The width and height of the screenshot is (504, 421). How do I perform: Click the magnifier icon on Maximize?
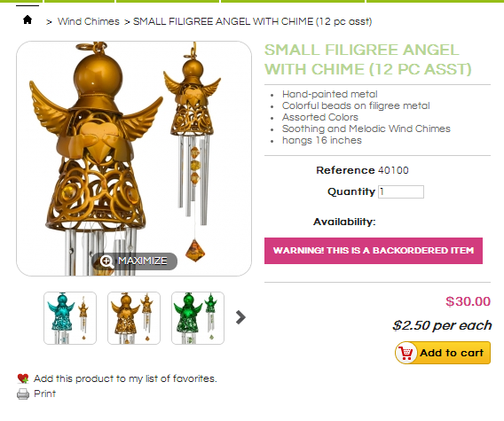pyautogui.click(x=106, y=261)
